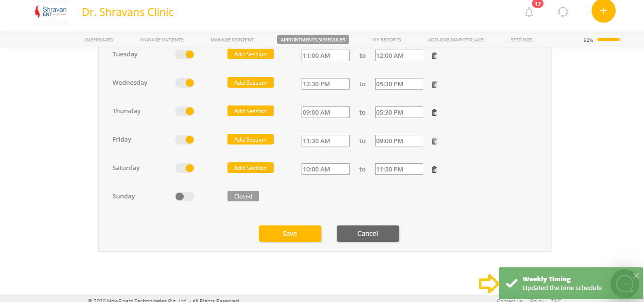The height and width of the screenshot is (302, 644).
Task: Delete Tuesday session with trash icon
Action: coord(434,56)
